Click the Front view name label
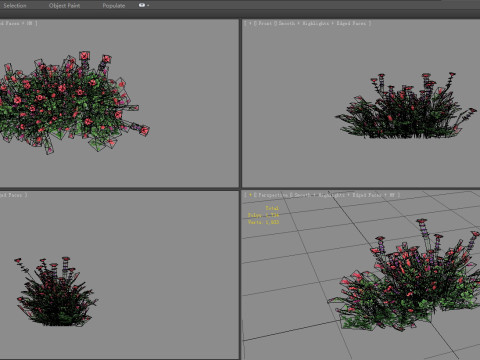Viewport: 480px width, 360px height. 265,23
